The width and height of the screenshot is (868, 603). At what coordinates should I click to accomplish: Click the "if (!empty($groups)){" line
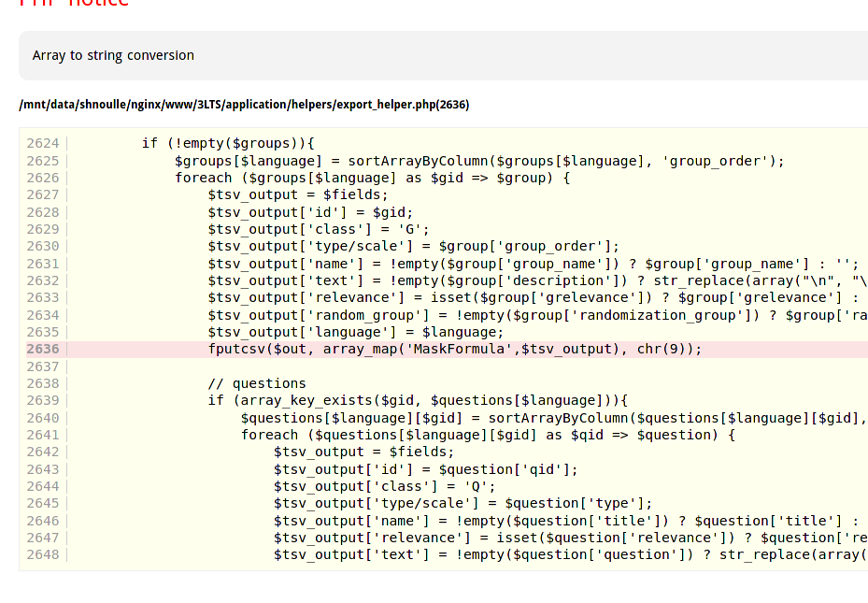coord(228,143)
